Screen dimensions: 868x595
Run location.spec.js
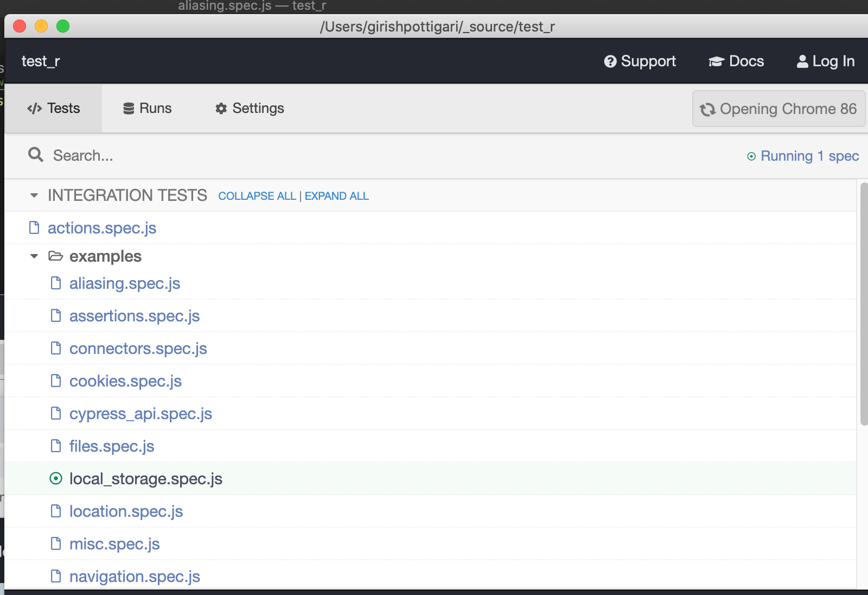click(126, 511)
